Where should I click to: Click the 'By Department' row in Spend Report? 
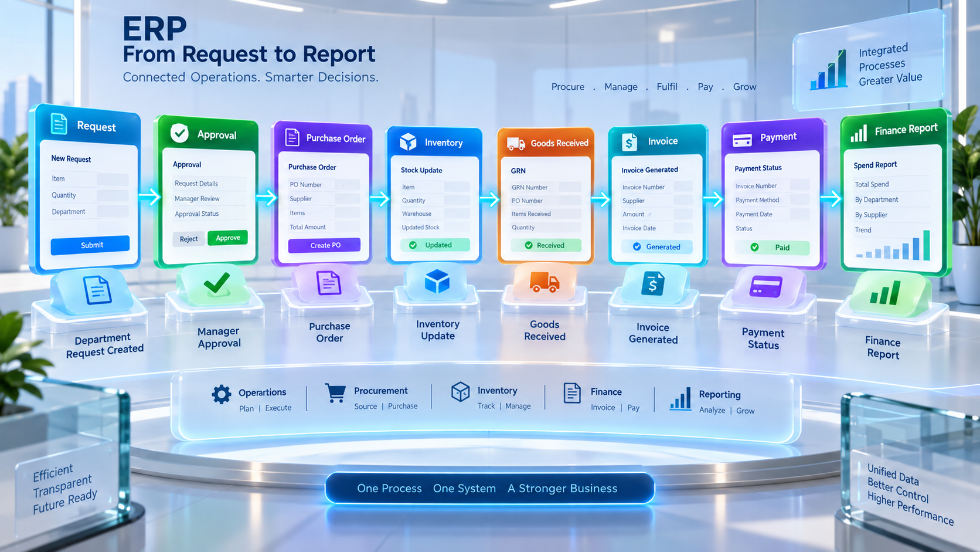pos(892,199)
